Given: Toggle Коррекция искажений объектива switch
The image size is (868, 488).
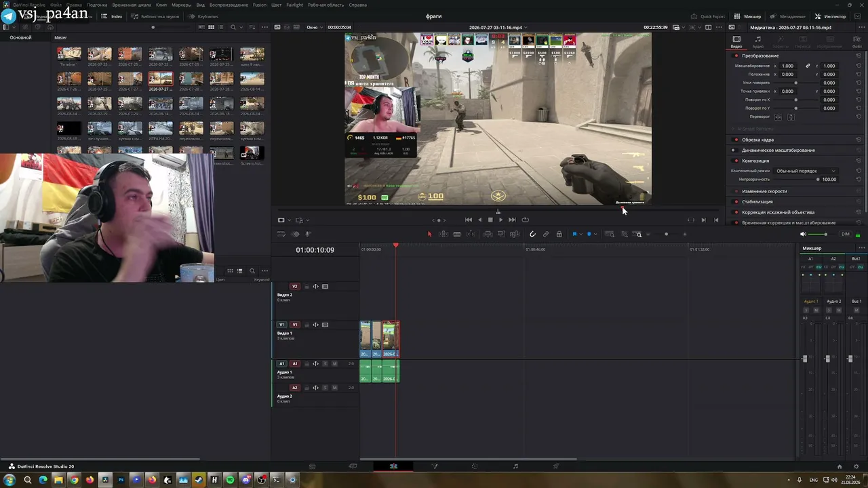Looking at the screenshot, I should click(736, 212).
